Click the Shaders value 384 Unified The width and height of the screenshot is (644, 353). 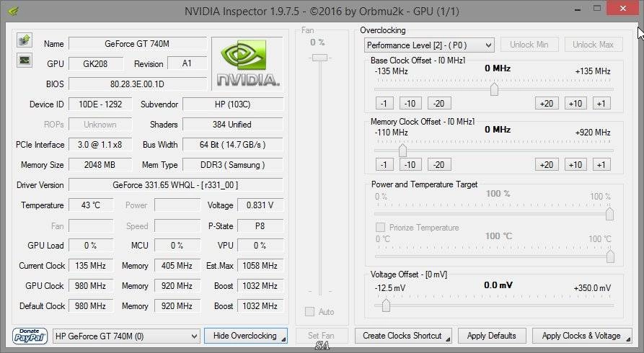coord(233,125)
